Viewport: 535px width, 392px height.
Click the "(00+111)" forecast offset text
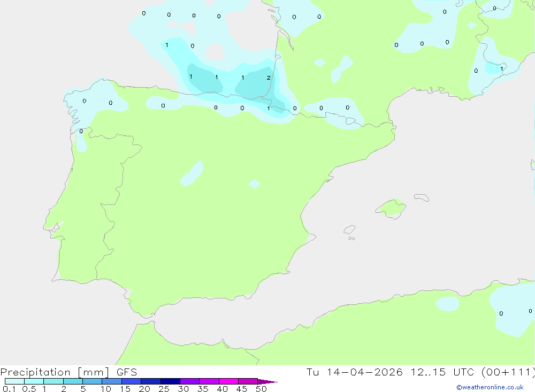click(508, 372)
